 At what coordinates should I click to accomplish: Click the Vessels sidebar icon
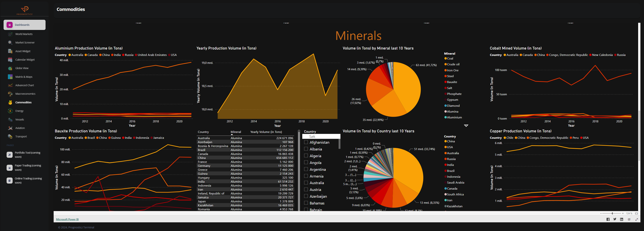coord(10,120)
